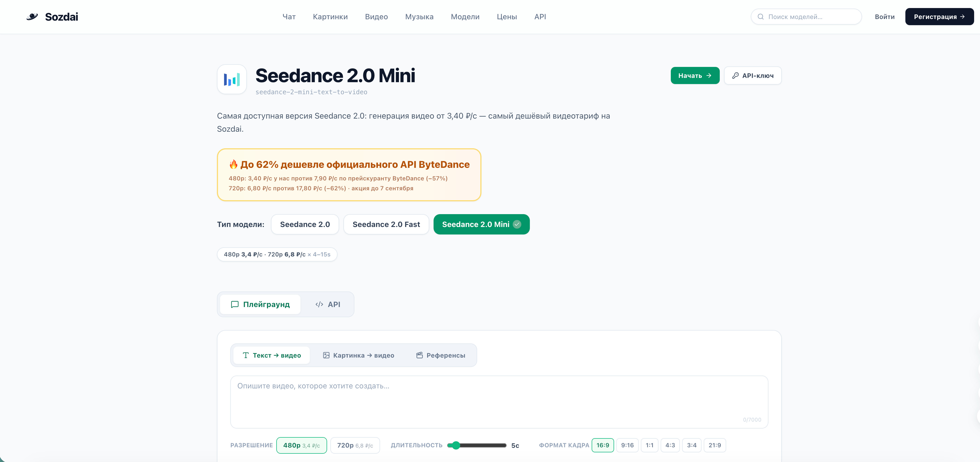
Task: Click the Войти link
Action: (885, 17)
